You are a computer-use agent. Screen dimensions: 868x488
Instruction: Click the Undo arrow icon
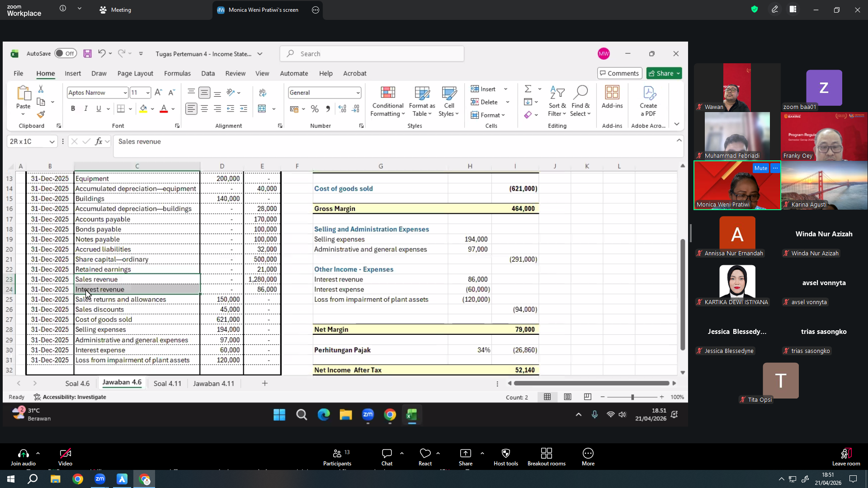coord(102,53)
